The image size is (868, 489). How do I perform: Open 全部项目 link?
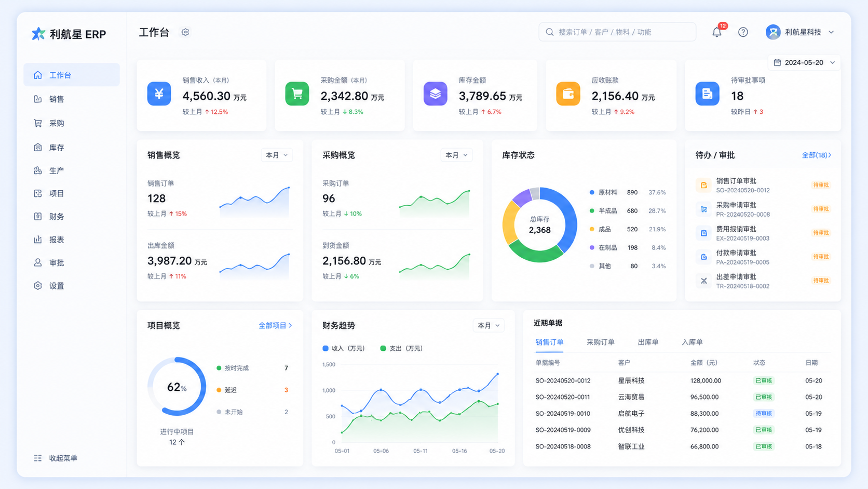coord(275,325)
